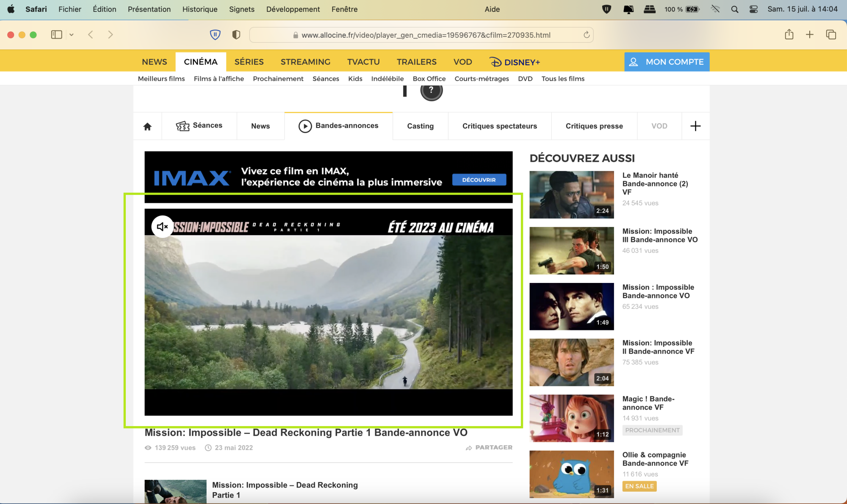Show Safari tab overview

(x=831, y=35)
